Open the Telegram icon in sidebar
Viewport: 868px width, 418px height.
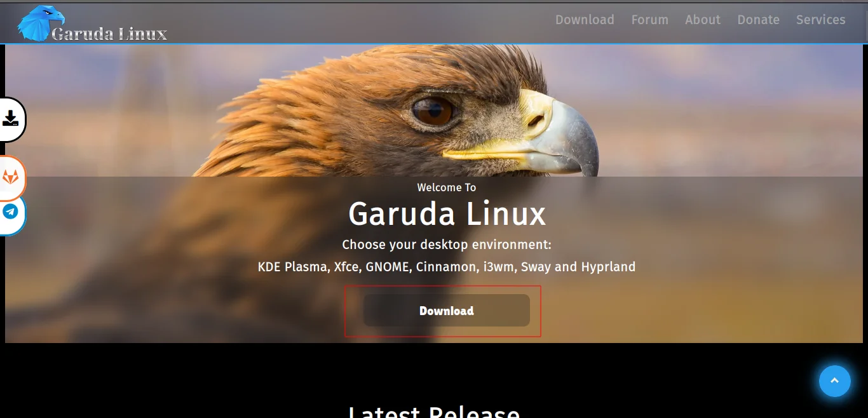point(11,212)
